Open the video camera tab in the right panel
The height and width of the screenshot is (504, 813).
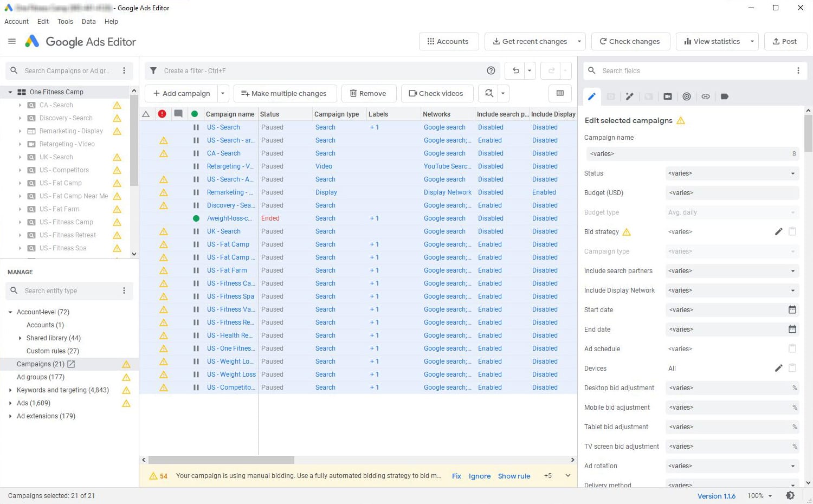(x=668, y=96)
